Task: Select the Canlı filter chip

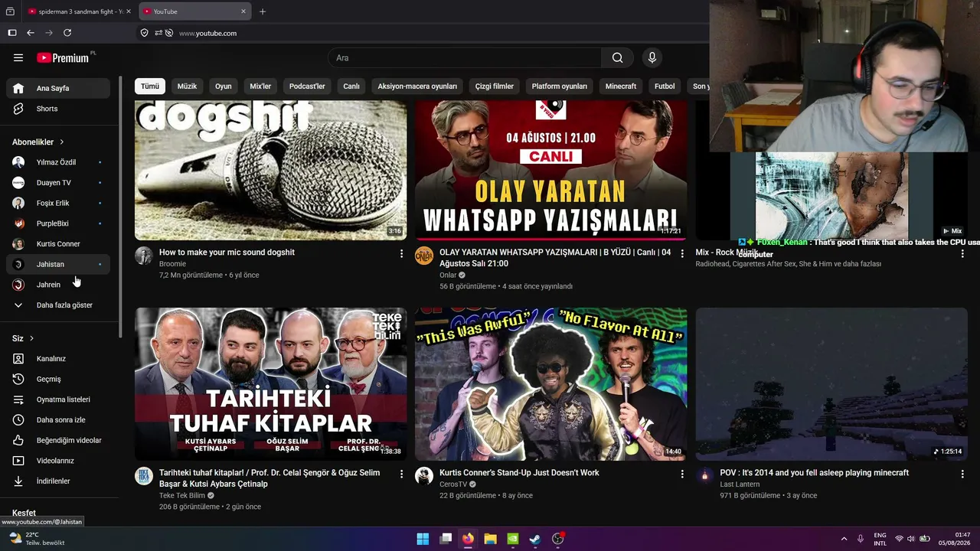Action: pos(351,86)
